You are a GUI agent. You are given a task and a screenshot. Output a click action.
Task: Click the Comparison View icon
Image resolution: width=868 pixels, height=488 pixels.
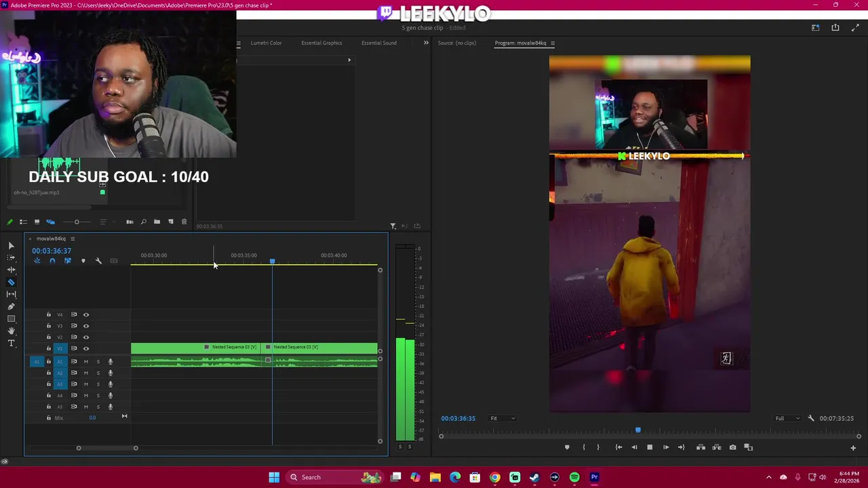coord(748,447)
